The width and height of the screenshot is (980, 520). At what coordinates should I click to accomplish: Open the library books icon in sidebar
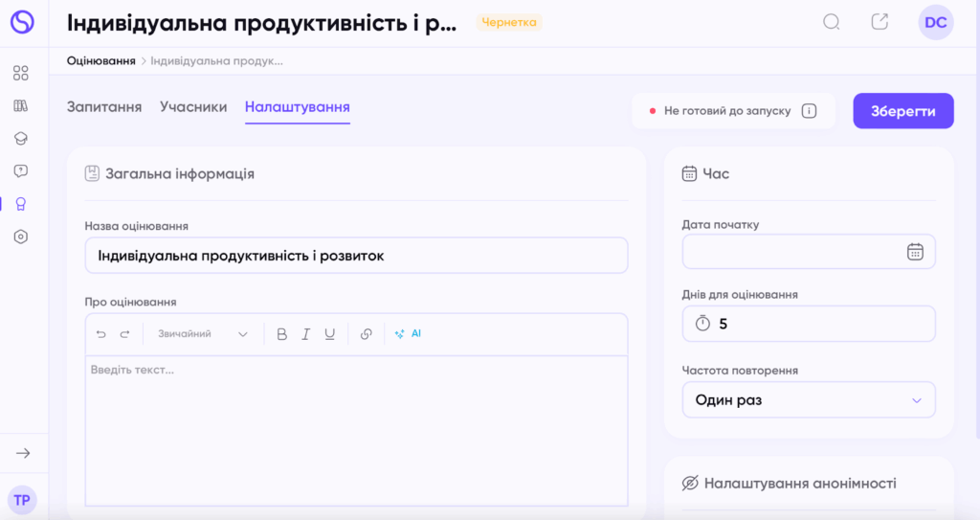point(21,106)
